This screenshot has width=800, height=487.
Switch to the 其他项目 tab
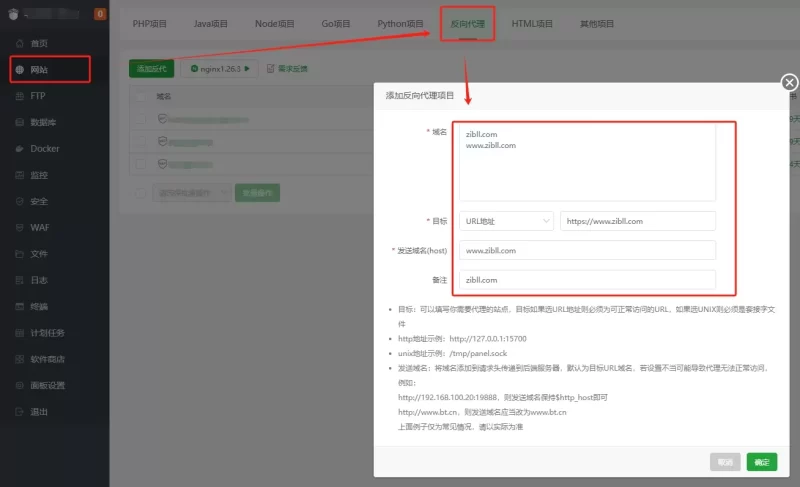click(597, 23)
